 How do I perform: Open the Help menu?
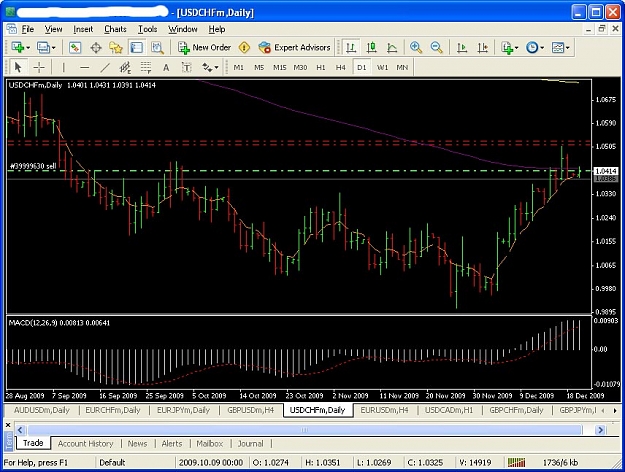[x=217, y=29]
